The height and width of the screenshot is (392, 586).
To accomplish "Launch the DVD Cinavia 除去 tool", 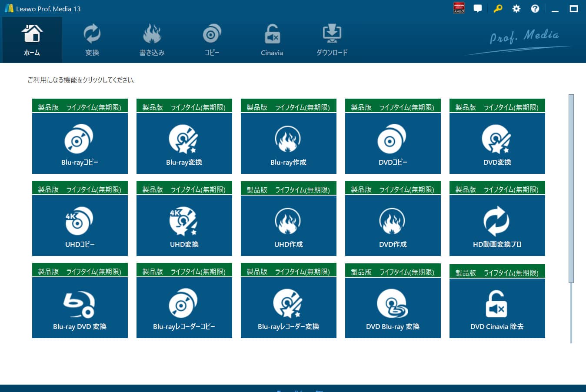I will click(x=497, y=308).
